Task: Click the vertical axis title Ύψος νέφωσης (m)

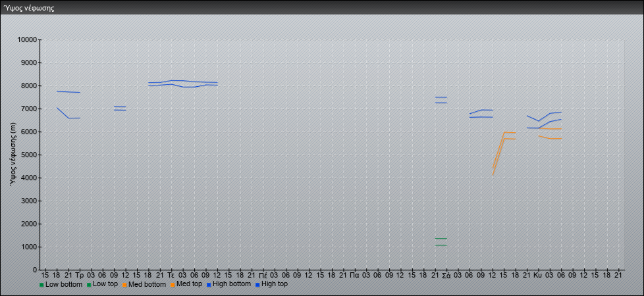Action: coord(13,155)
